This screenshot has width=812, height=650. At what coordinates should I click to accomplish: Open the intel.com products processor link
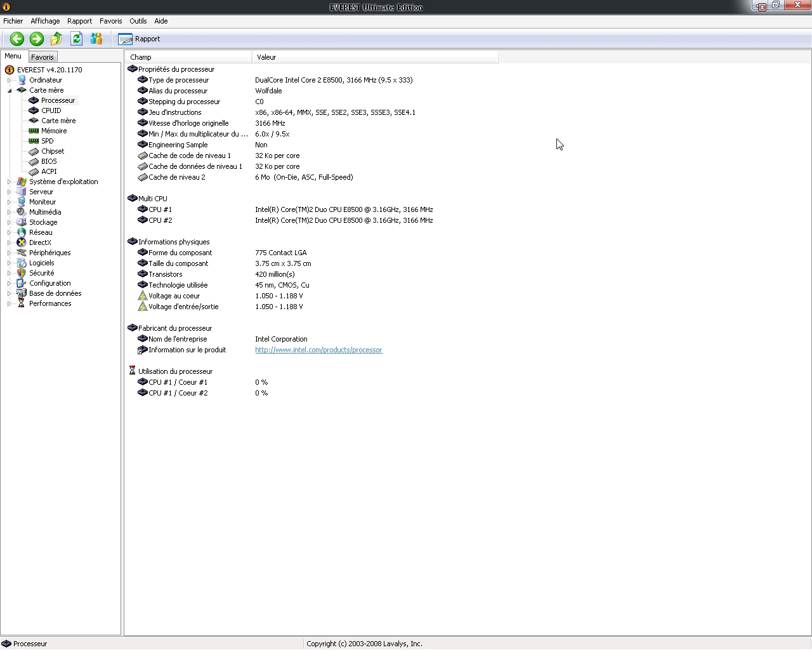pos(318,350)
